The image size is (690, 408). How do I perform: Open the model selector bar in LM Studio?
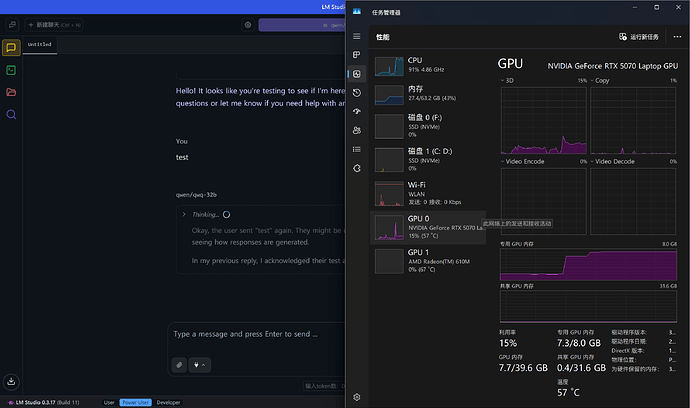click(302, 25)
